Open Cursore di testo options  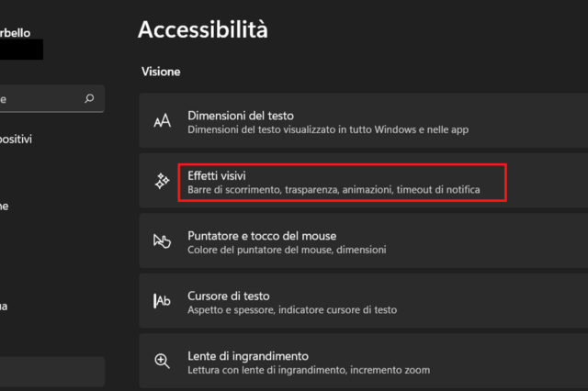pos(229,296)
